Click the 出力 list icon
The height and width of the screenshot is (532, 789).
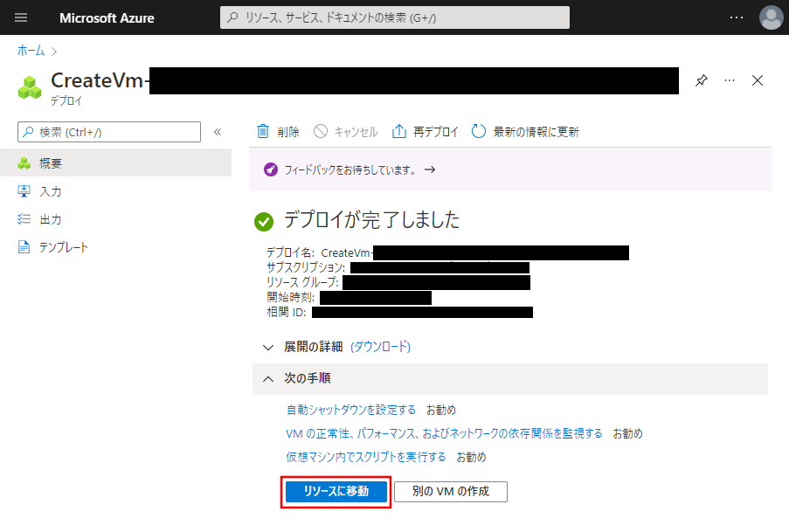point(24,219)
